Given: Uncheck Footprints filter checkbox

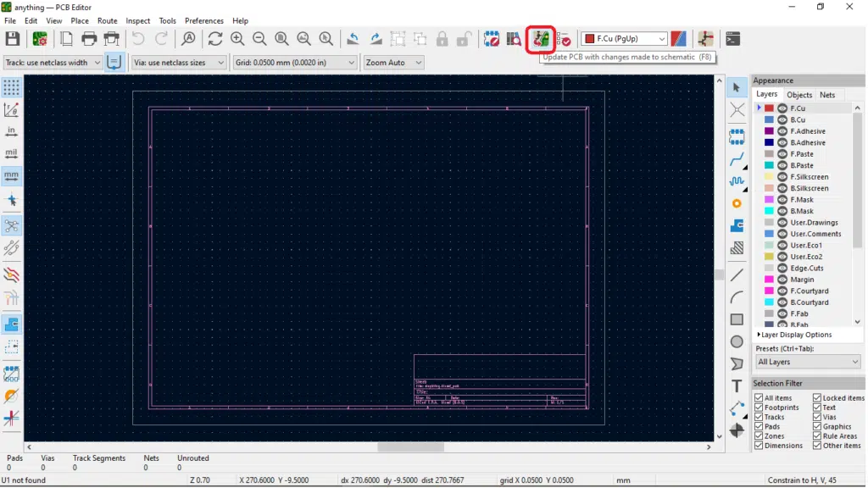Looking at the screenshot, I should click(759, 408).
